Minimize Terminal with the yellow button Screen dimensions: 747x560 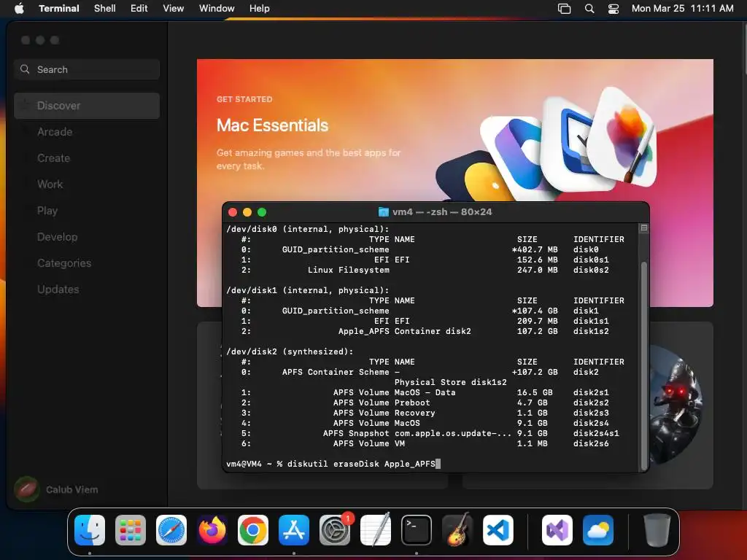pos(247,212)
